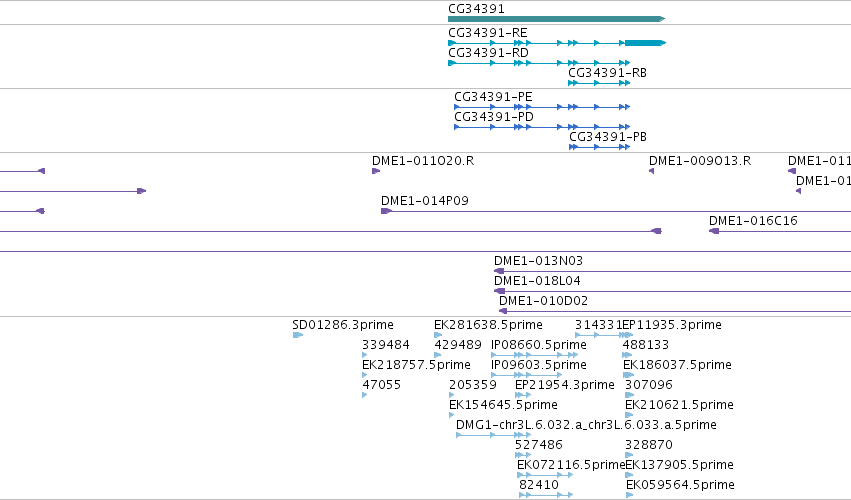Click the arrow glyph under DME1-009O13.R
This screenshot has height=500, width=851.
click(x=651, y=172)
